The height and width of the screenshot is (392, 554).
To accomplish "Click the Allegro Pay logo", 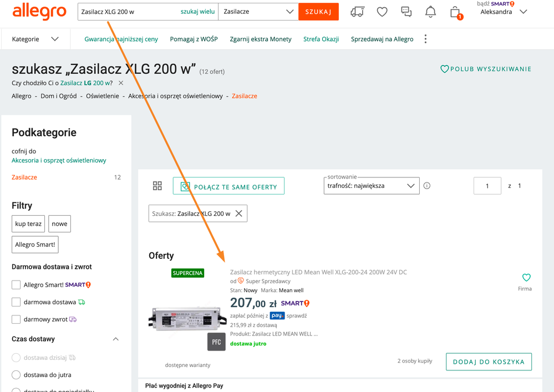I will coord(277,315).
